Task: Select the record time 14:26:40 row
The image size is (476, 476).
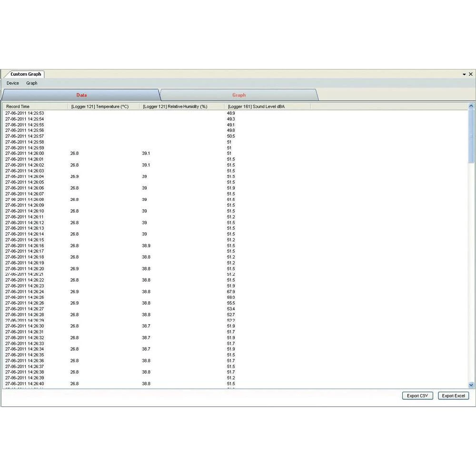Action: [x=25, y=384]
